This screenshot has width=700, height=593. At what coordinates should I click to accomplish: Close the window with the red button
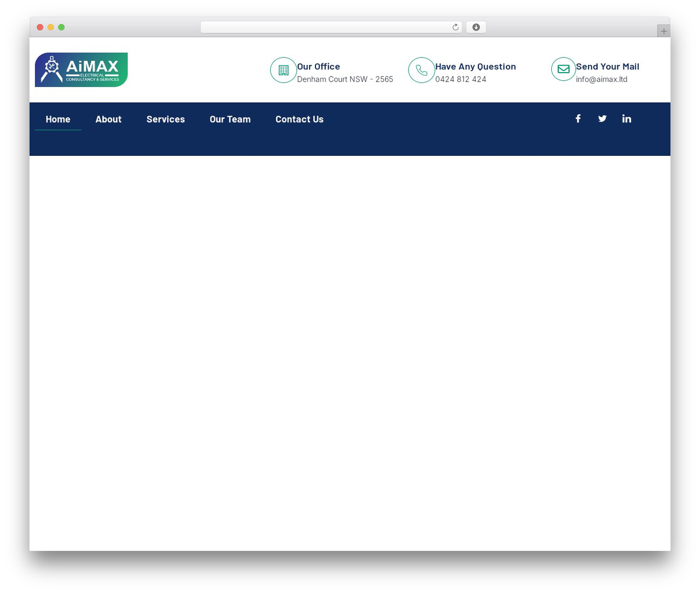point(40,27)
